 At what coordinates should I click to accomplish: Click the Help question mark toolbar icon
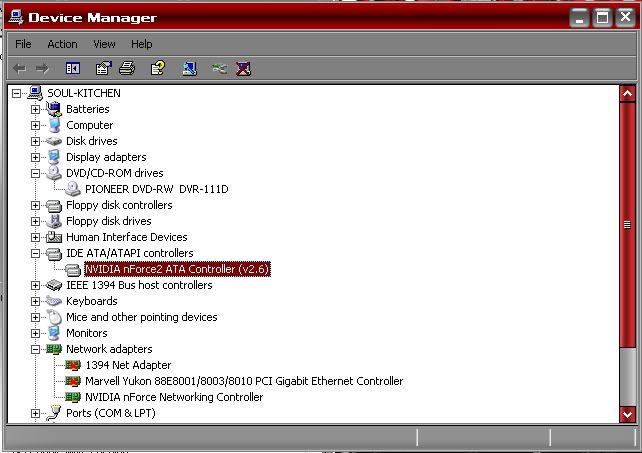tap(158, 68)
